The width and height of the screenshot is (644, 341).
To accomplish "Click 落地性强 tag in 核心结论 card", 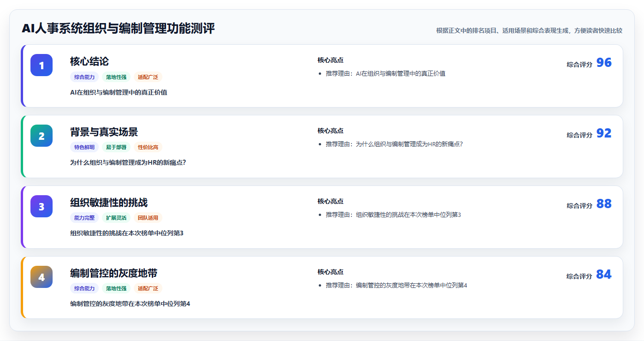I will click(116, 77).
